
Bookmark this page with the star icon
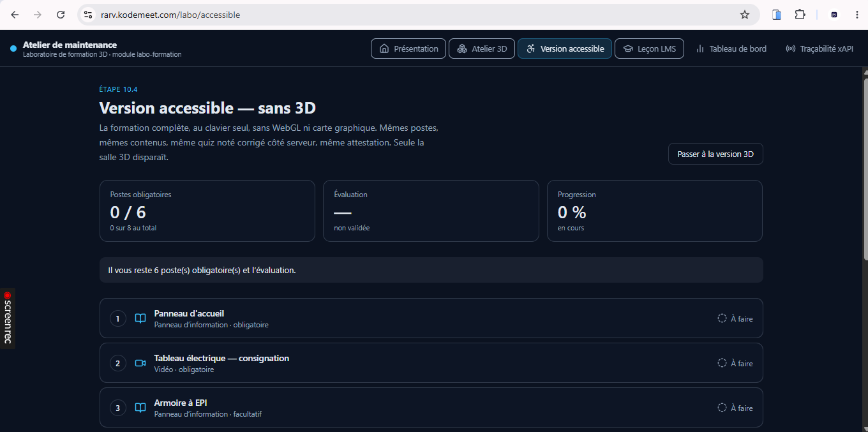[745, 15]
